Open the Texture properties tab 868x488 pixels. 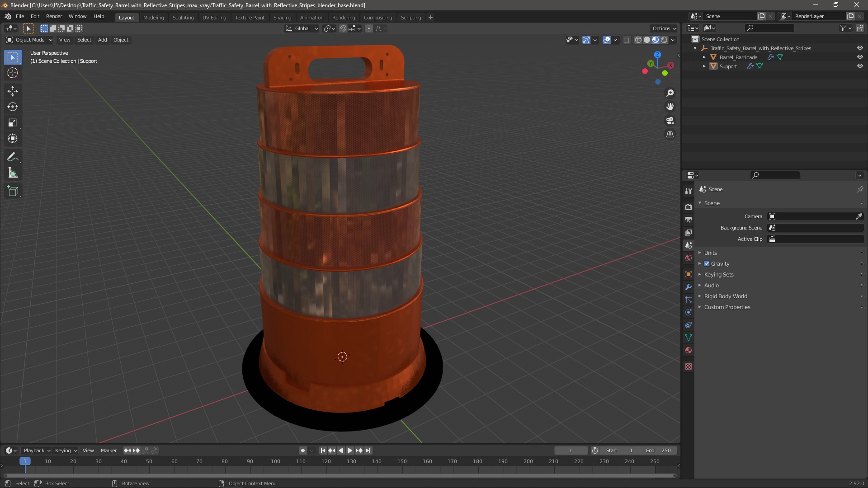pyautogui.click(x=689, y=366)
